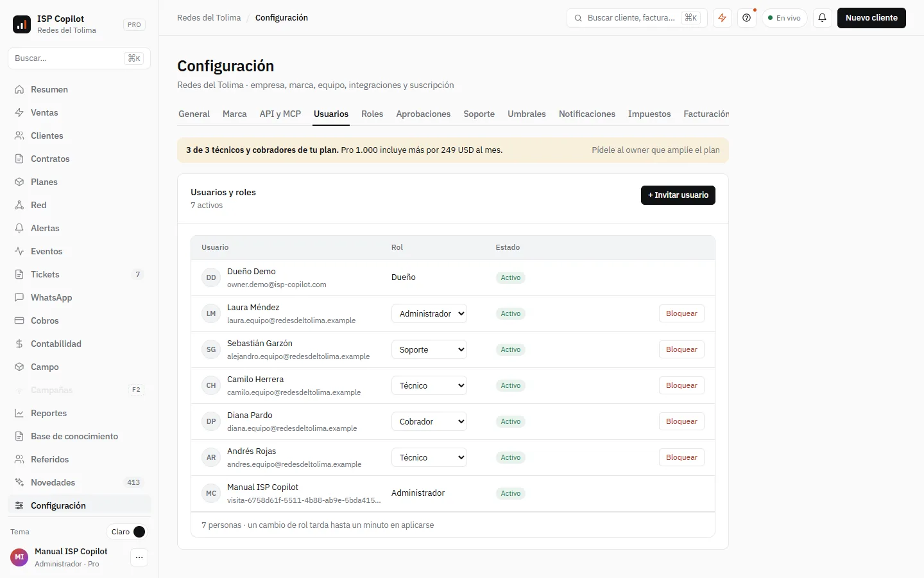This screenshot has height=578, width=924.
Task: Open Campo via its cube icon
Action: coord(19,367)
